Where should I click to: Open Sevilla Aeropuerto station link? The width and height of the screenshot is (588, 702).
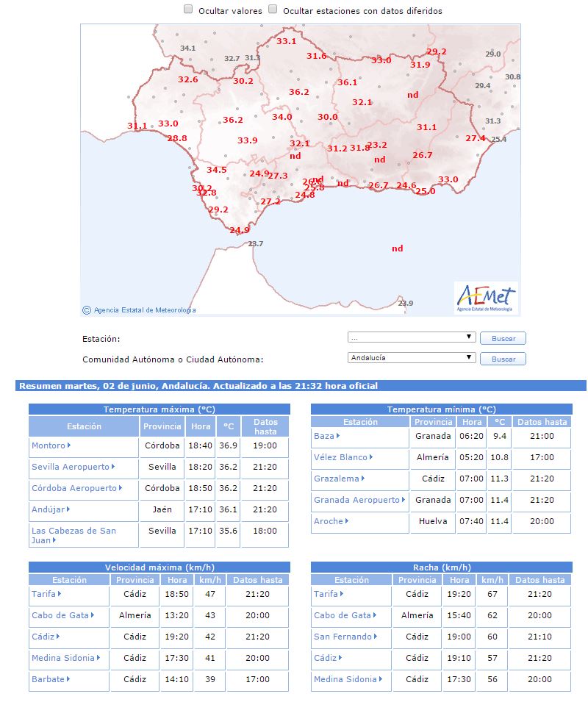[x=71, y=467]
